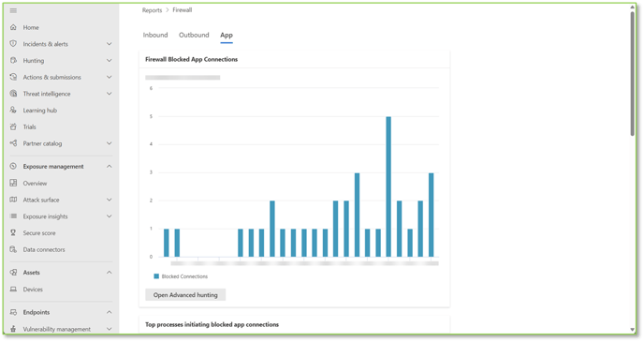Click the Trials gift icon
Viewport: 644px width, 342px height.
(x=13, y=126)
